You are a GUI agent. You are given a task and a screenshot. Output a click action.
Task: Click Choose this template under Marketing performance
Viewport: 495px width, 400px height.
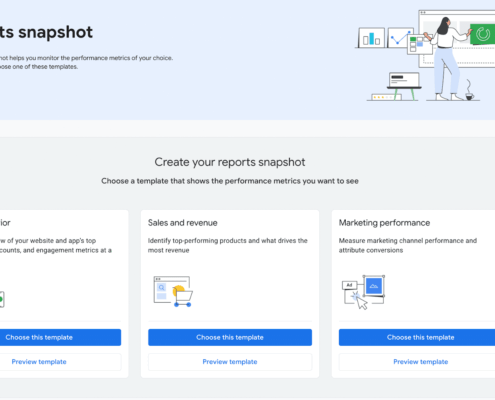(x=417, y=337)
